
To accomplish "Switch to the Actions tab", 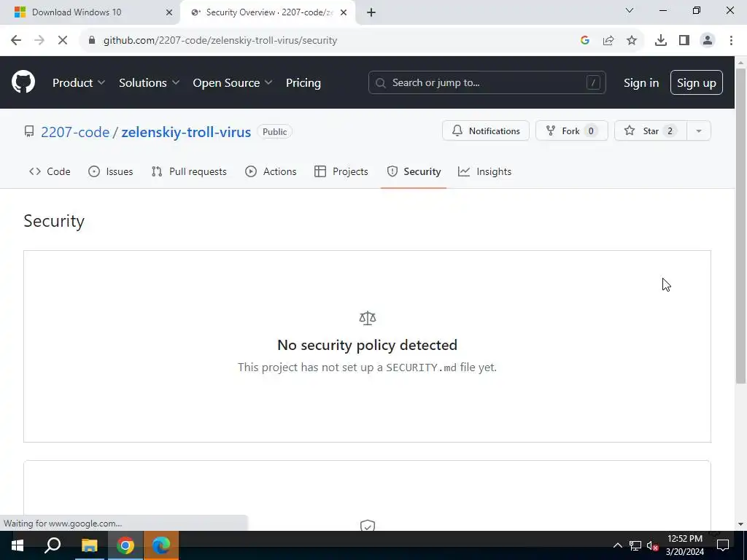I will click(271, 171).
